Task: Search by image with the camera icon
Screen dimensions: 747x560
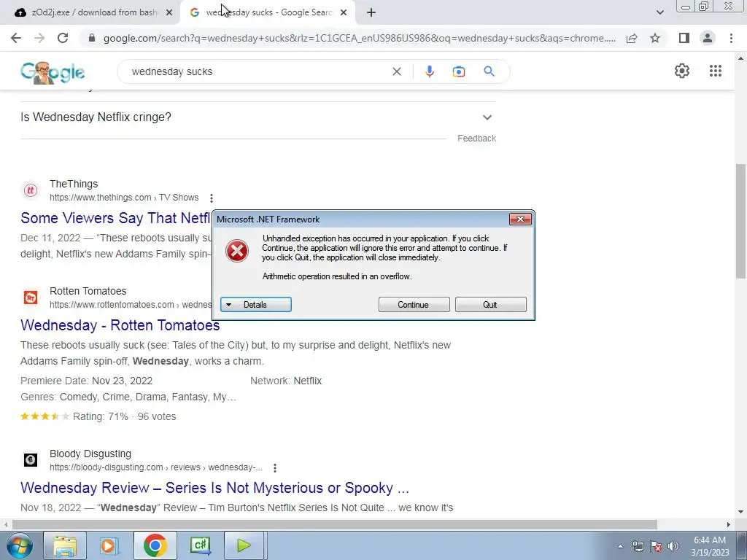Action: [459, 71]
